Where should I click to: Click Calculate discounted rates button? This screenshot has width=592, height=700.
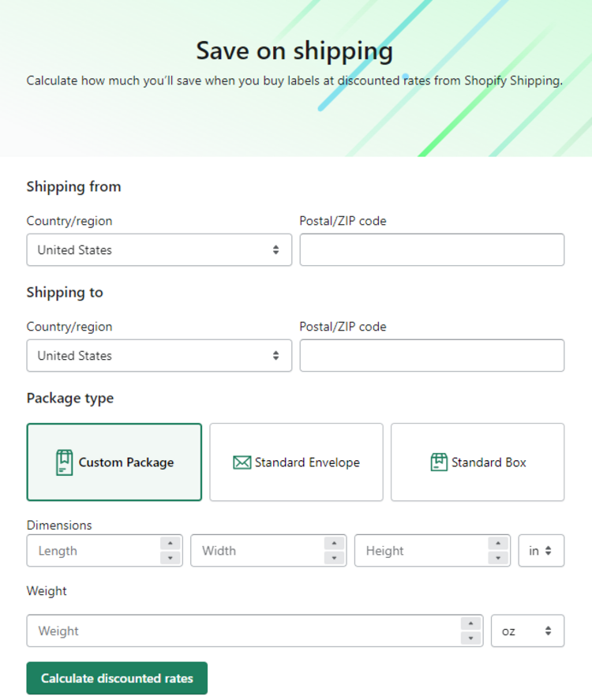coord(117,679)
